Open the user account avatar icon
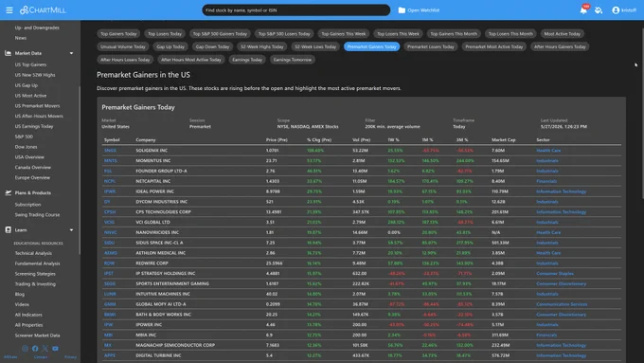 [x=616, y=10]
